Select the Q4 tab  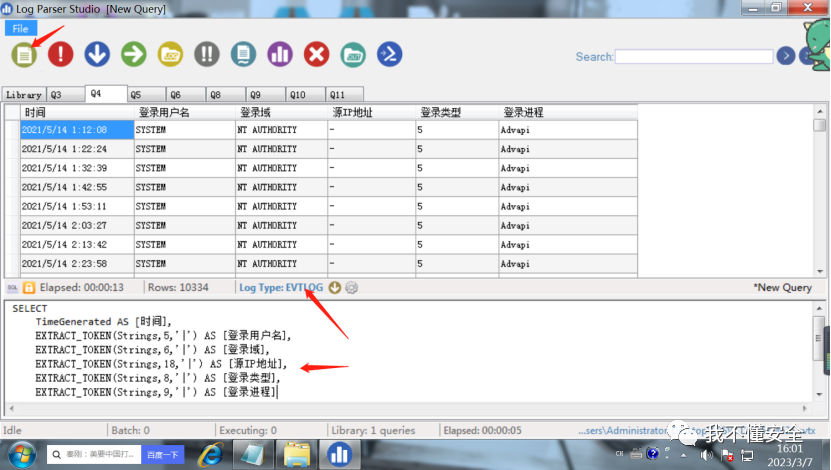tap(106, 93)
